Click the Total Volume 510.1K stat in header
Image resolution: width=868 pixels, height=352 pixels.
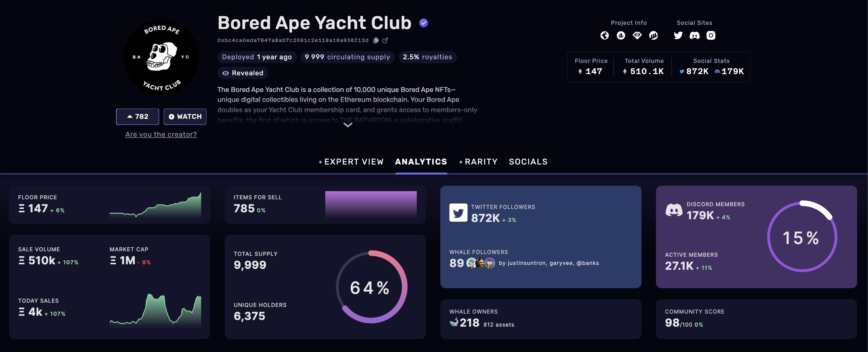(x=644, y=67)
